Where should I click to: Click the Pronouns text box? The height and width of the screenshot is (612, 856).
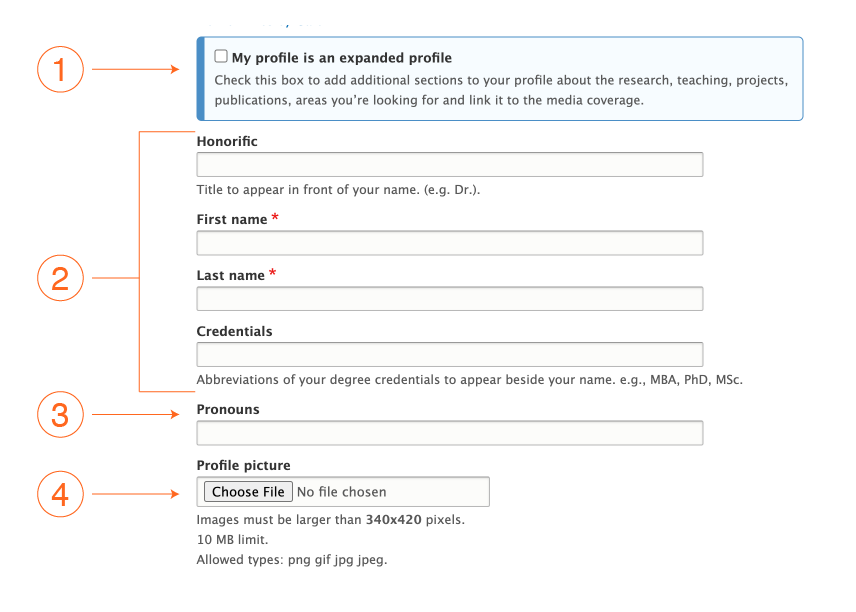click(448, 432)
